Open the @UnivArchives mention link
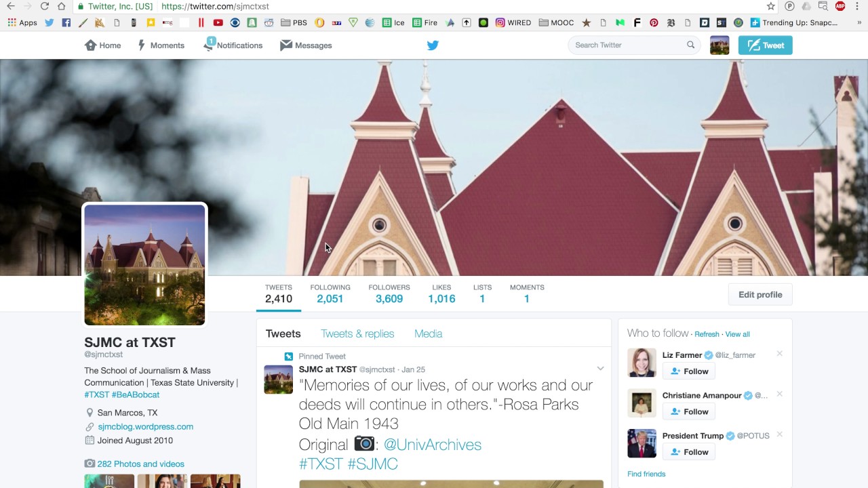This screenshot has height=488, width=868. (x=432, y=445)
